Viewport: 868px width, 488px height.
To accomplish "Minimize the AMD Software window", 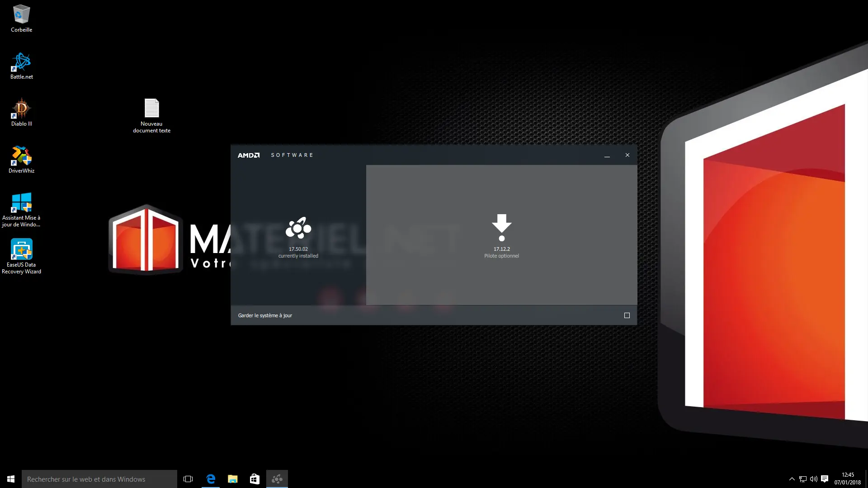I will pos(607,155).
